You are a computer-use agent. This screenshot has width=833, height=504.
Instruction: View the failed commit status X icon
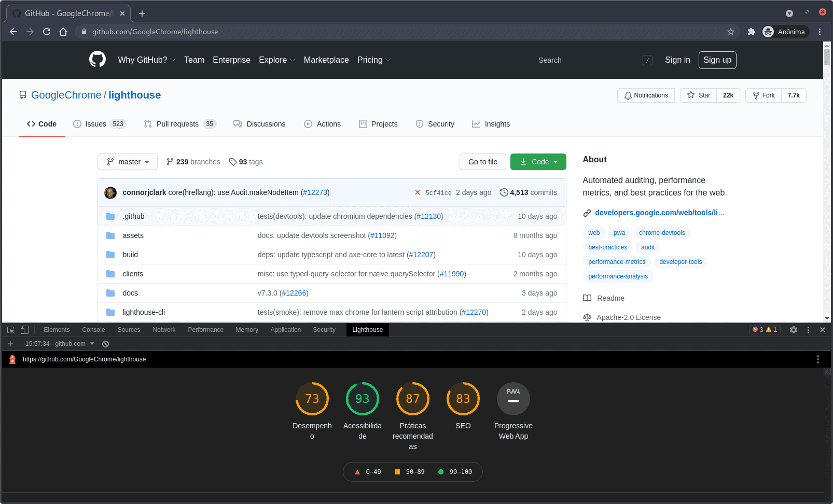coord(418,192)
